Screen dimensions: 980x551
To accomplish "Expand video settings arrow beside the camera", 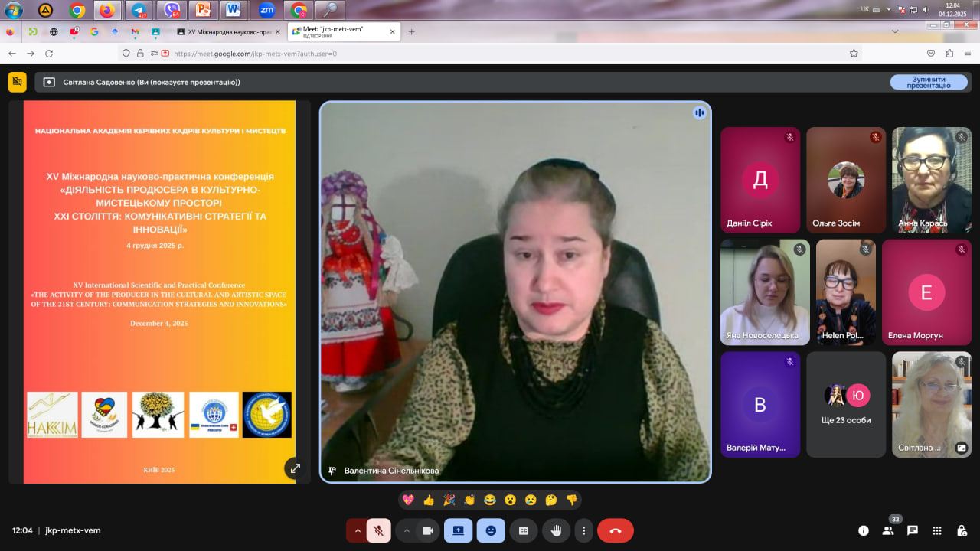I will pos(407,530).
